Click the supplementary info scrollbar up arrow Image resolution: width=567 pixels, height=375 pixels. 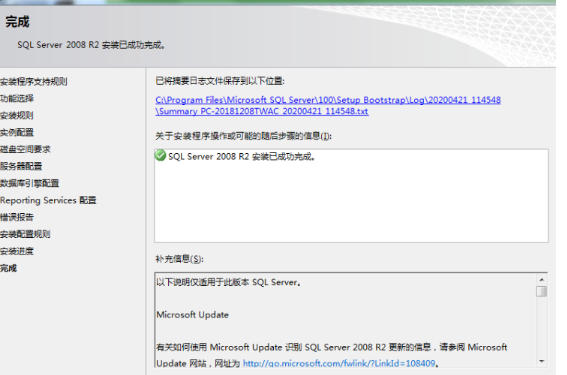tap(541, 279)
